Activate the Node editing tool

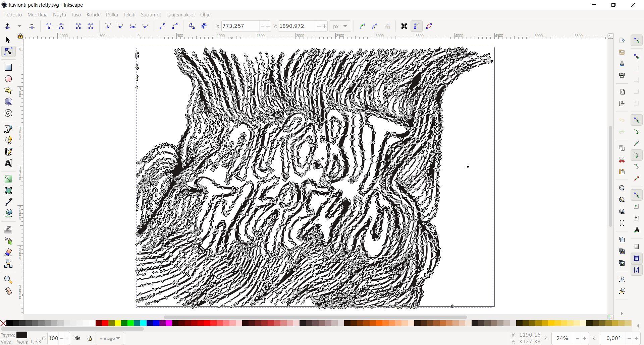click(8, 51)
